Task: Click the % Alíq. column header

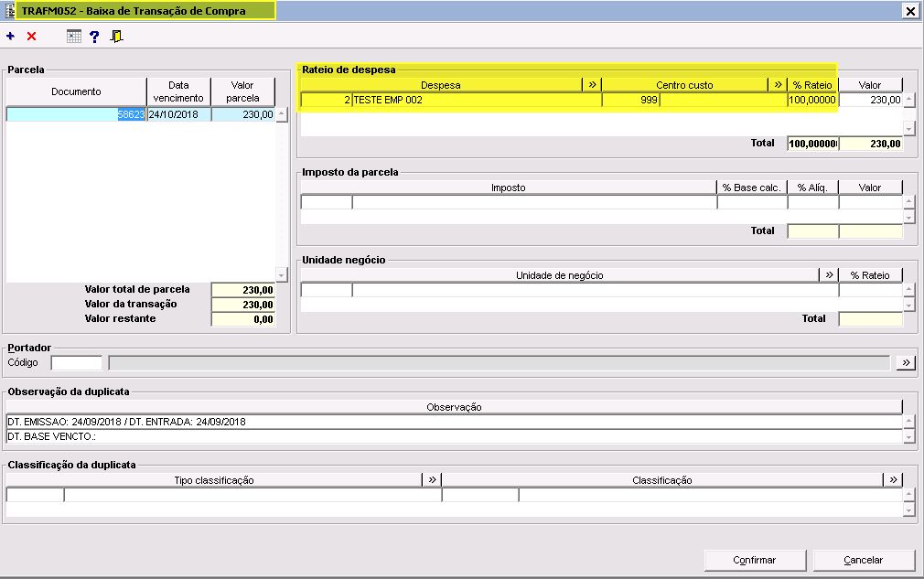Action: click(812, 188)
